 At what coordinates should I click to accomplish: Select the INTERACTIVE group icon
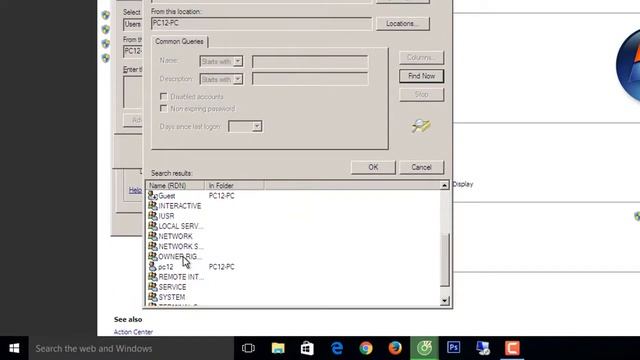pos(152,206)
